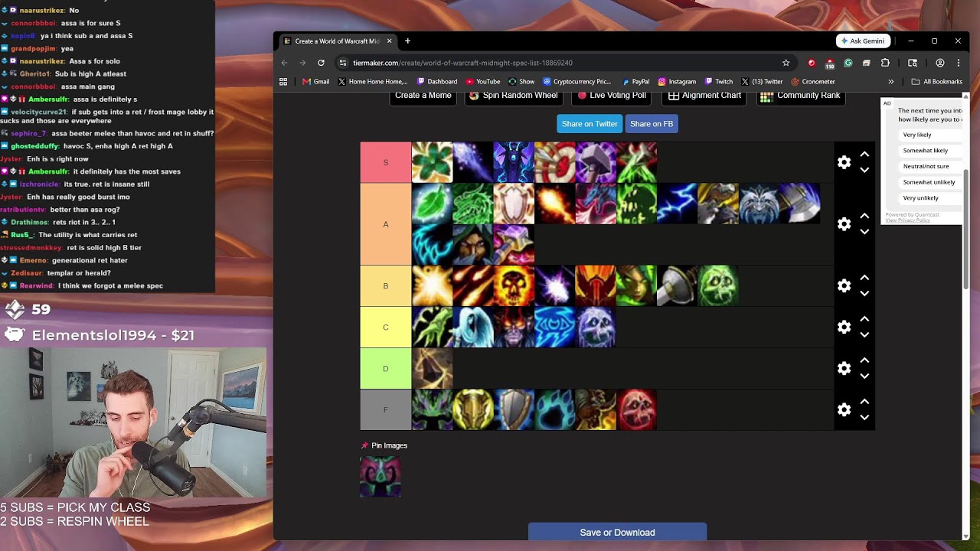Move the S tier row down
The height and width of the screenshot is (551, 980).
pos(864,170)
